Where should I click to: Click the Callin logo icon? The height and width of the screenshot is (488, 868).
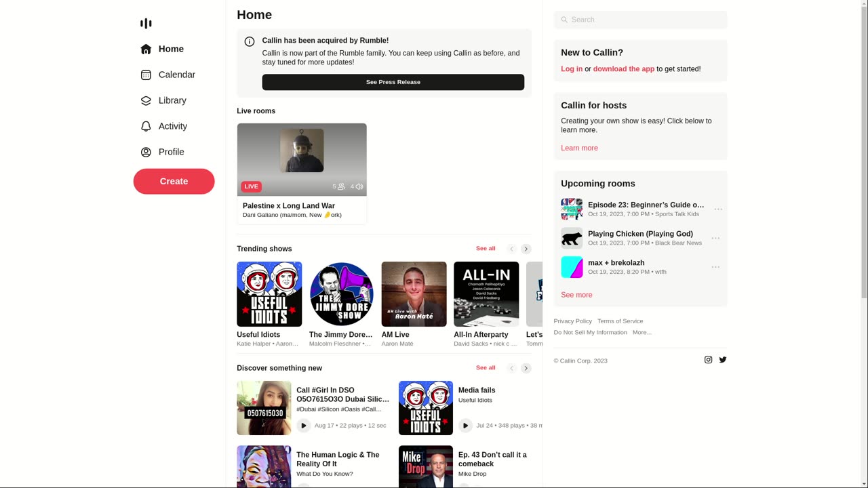146,24
